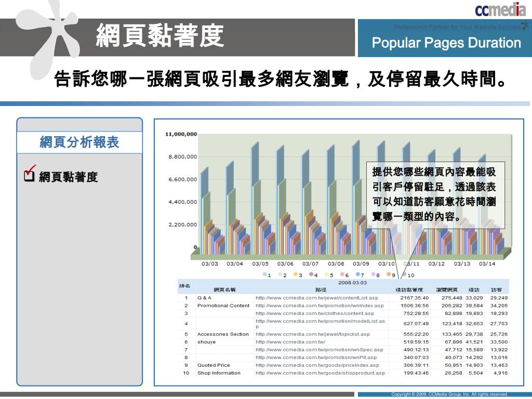This screenshot has width=532, height=399.
Task: Open the promotion/wnIndex.asp link
Action: tap(320, 305)
